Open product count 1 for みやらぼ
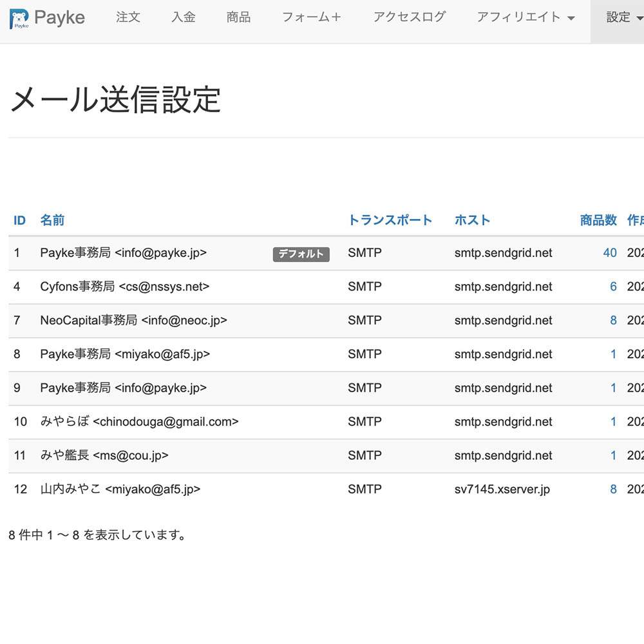 coord(613,422)
